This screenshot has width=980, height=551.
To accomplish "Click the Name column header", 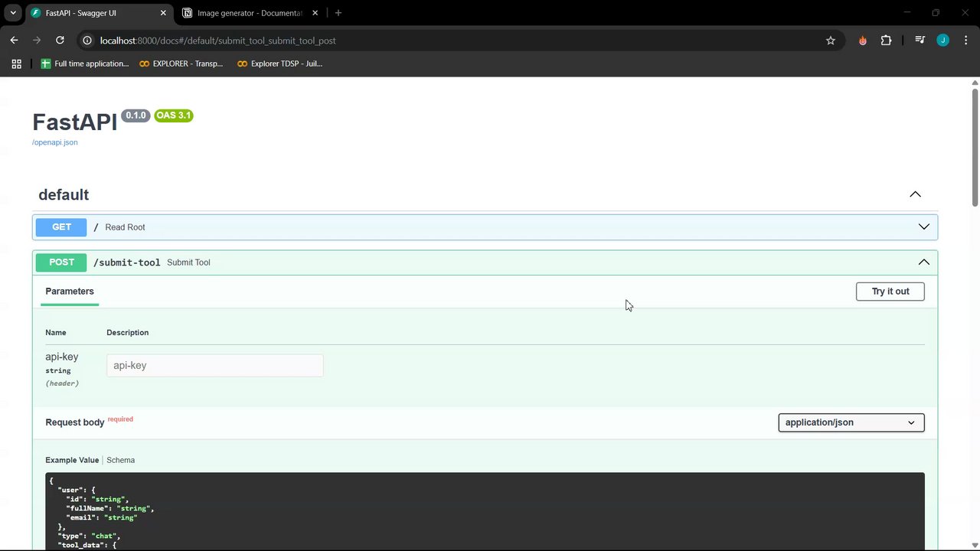I will coord(56,333).
